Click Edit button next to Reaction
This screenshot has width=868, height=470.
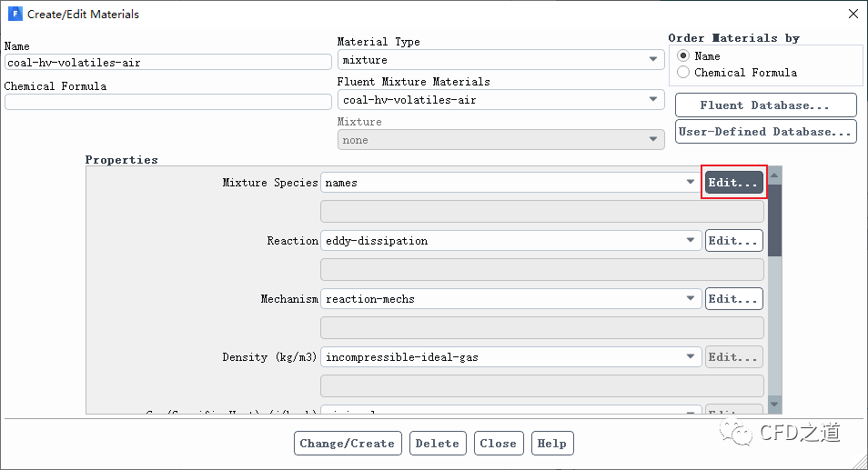tap(733, 241)
